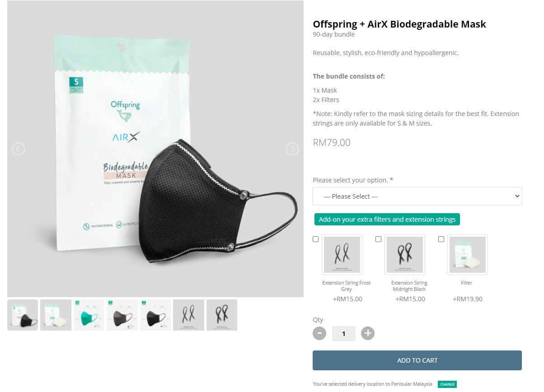544x392 pixels.
Task: Tick Extension String Frost Grey checkbox
Action: (x=316, y=239)
